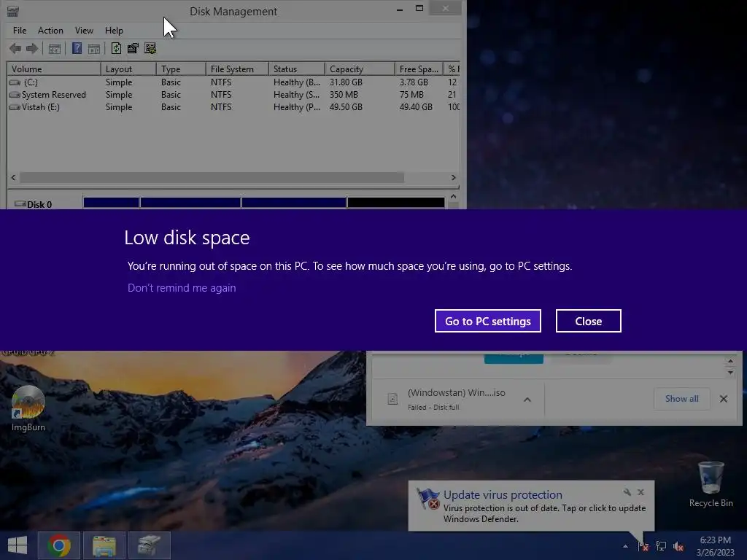Click the volume list scroll-right arrow
The height and width of the screenshot is (560, 747).
point(453,178)
